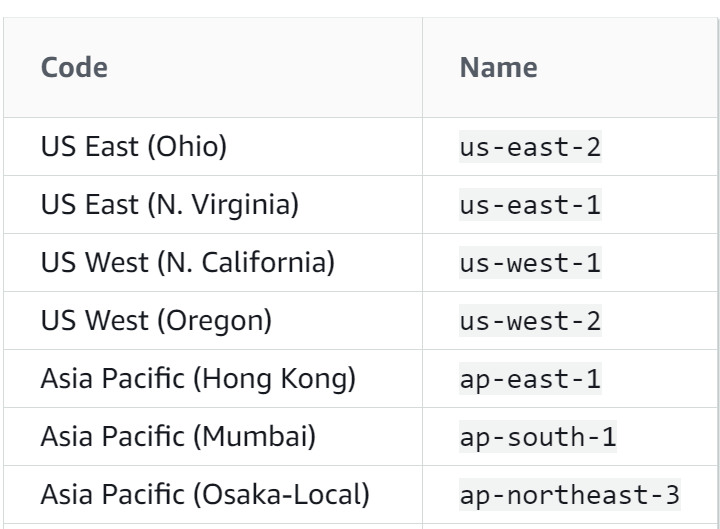Viewport: 720px width, 529px height.
Task: Click the word Oregon in the table
Action: pyautogui.click(x=215, y=321)
